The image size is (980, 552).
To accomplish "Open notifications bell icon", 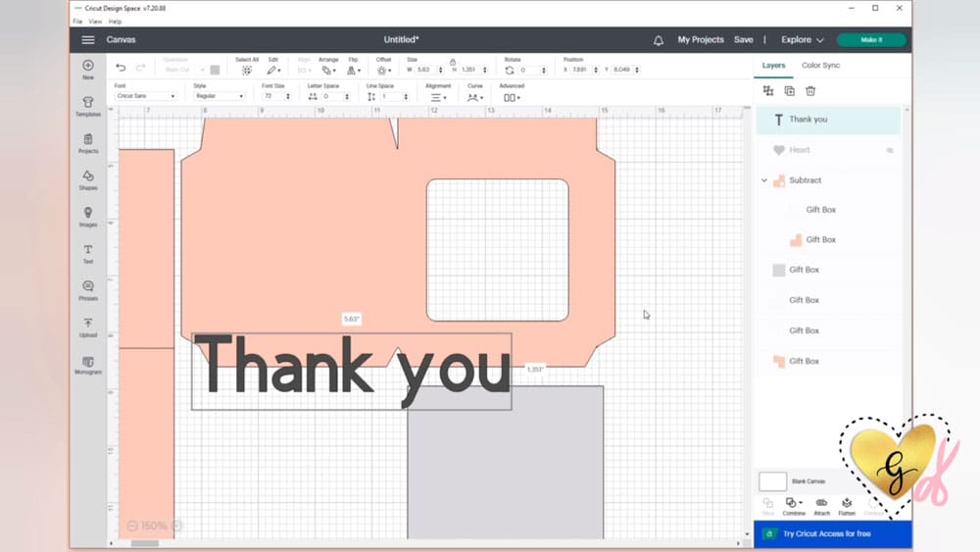I will point(659,40).
